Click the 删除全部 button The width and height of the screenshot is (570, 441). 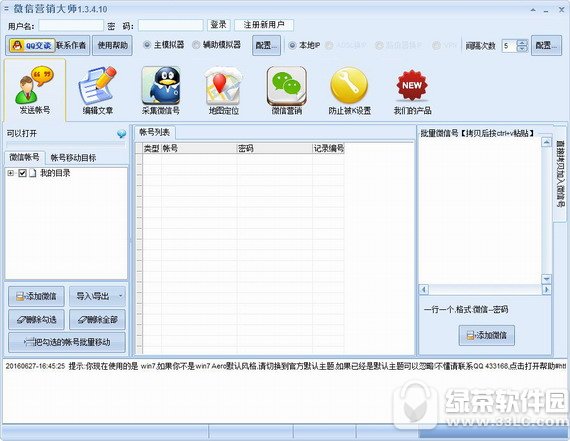click(x=97, y=320)
